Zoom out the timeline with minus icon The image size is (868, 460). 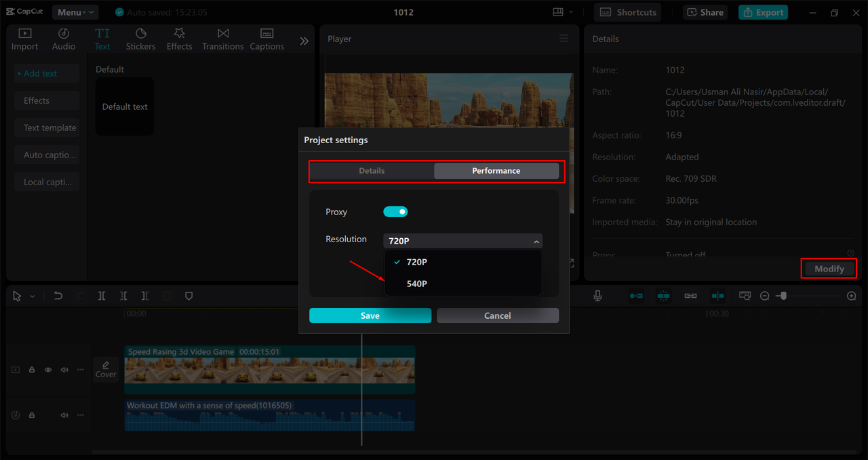[765, 296]
